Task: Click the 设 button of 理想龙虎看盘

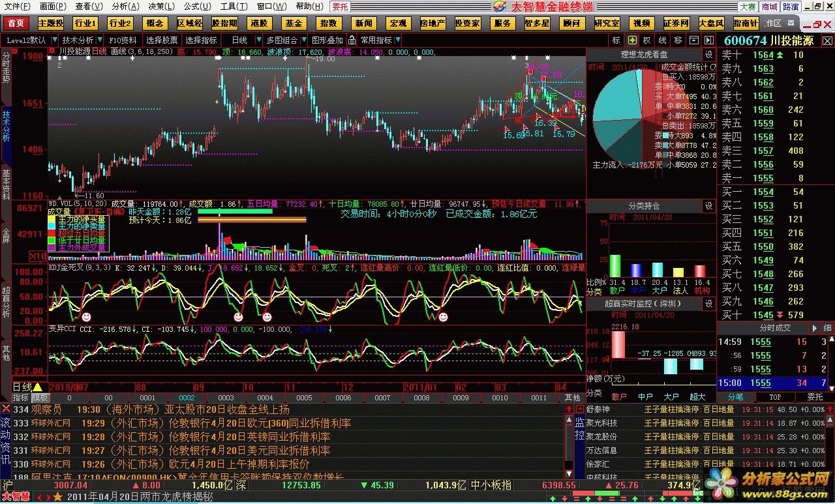Action: 708,55
